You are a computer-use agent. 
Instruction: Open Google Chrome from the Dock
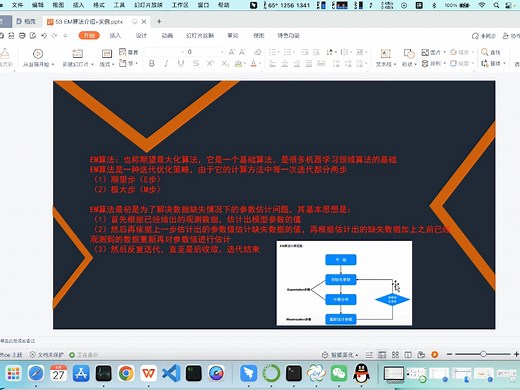[126, 373]
